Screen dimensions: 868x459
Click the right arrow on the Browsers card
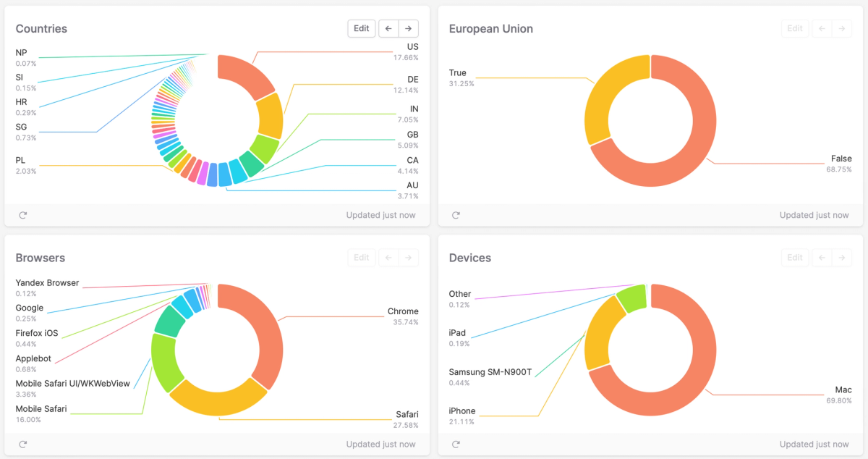click(x=408, y=257)
